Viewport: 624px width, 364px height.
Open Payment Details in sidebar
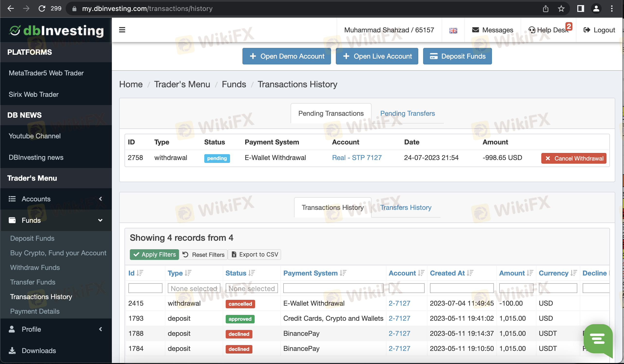[35, 311]
